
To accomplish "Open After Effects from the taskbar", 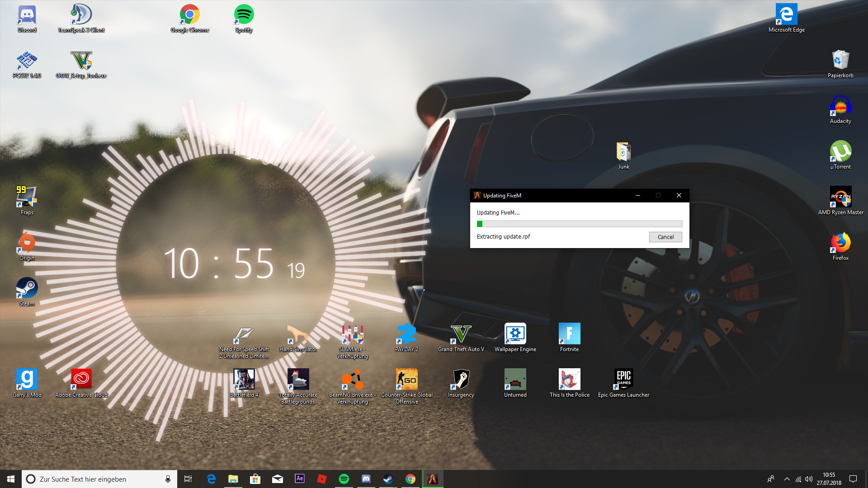I will 299,479.
